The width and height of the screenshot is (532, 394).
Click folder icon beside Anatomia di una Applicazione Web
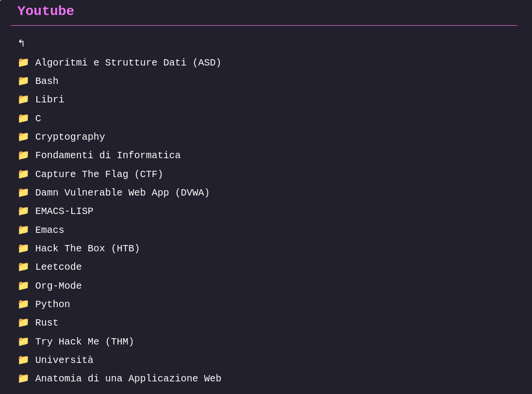23,378
